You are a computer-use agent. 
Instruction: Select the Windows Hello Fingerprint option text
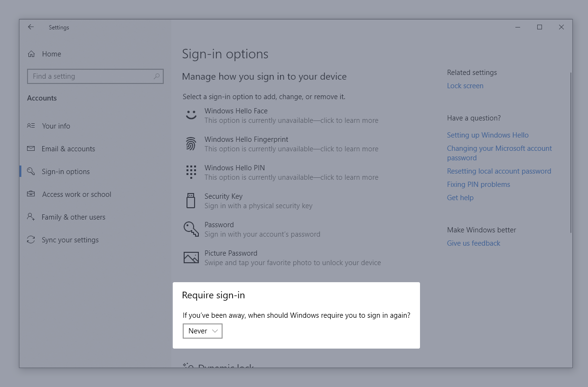(x=246, y=139)
